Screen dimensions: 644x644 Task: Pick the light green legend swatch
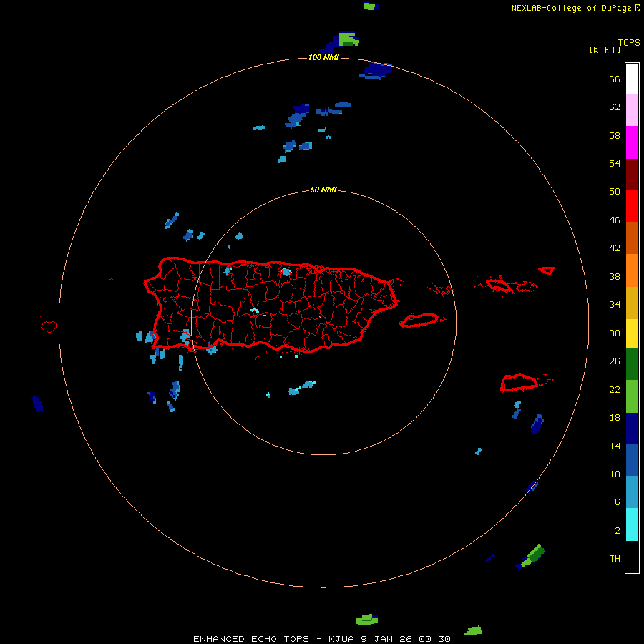pyautogui.click(x=632, y=396)
